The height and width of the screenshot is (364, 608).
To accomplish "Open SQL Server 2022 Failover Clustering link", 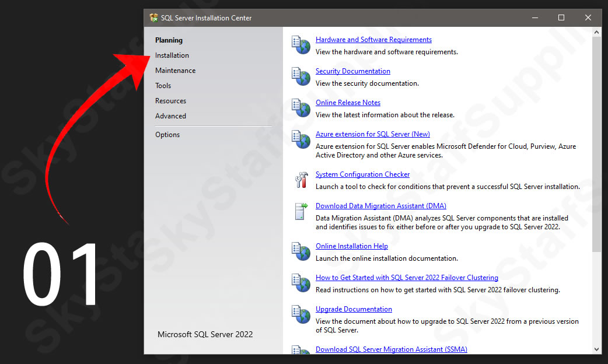I will click(x=407, y=278).
